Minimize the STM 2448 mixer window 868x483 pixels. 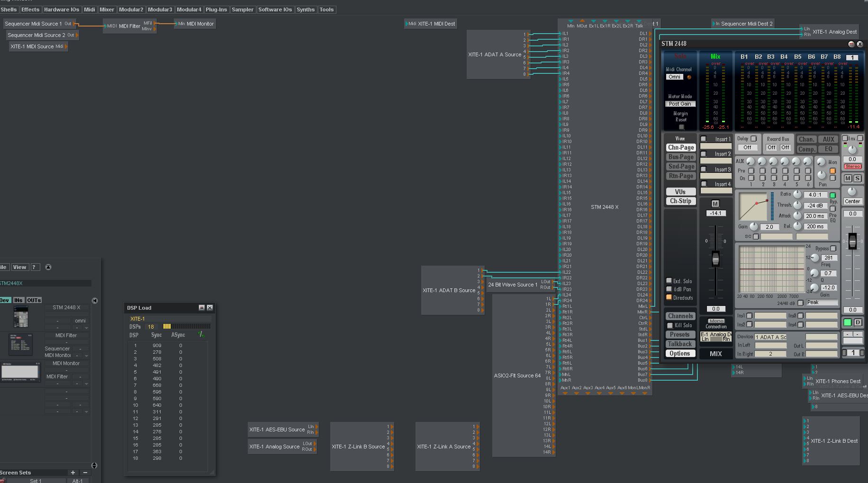point(851,44)
